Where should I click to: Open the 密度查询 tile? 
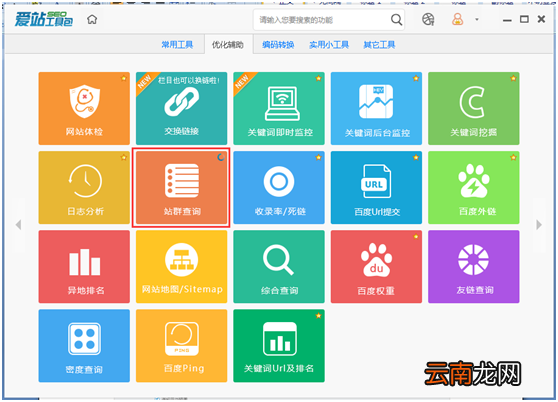(84, 346)
